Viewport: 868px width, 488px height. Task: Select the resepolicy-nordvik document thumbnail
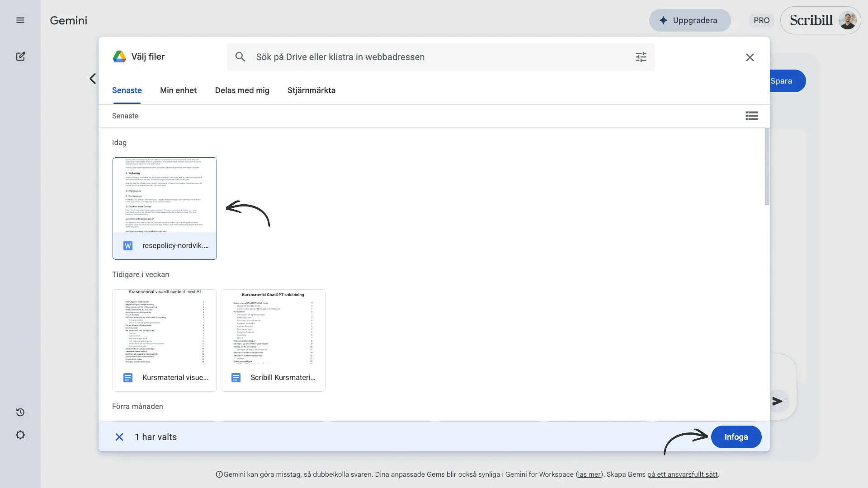(165, 195)
